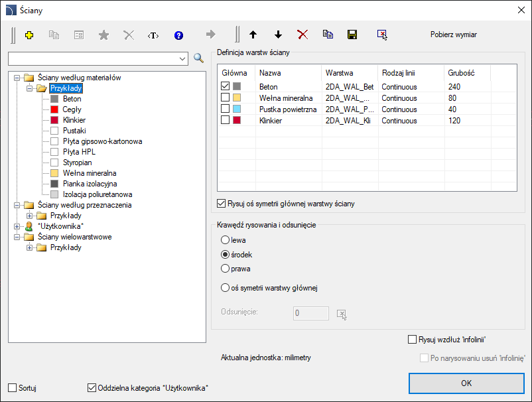Open the search combo box dropdown arrow
Image resolution: width=532 pixels, height=402 pixels.
[x=182, y=58]
